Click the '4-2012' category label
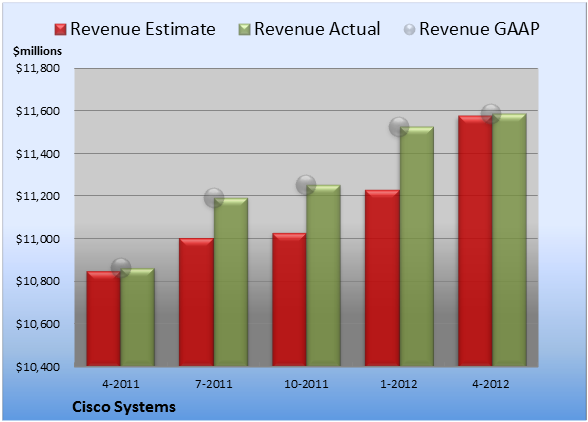The width and height of the screenshot is (588, 422). (491, 384)
